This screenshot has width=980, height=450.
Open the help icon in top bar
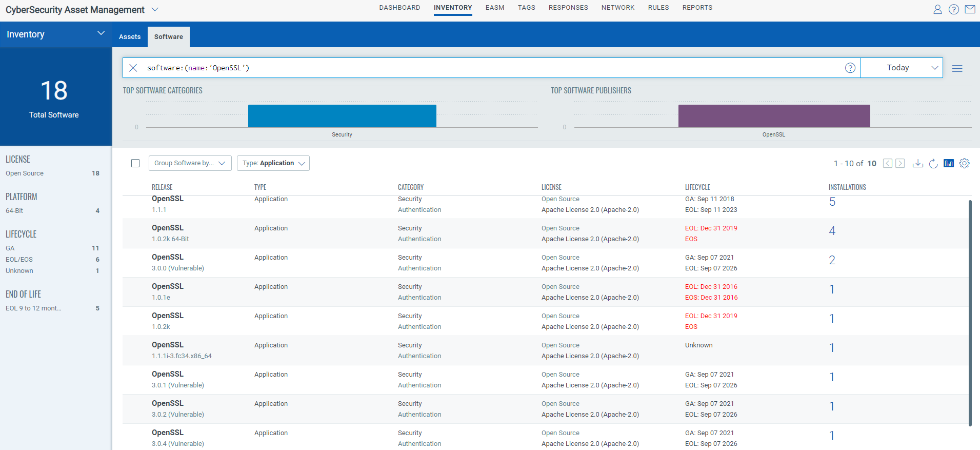point(954,9)
